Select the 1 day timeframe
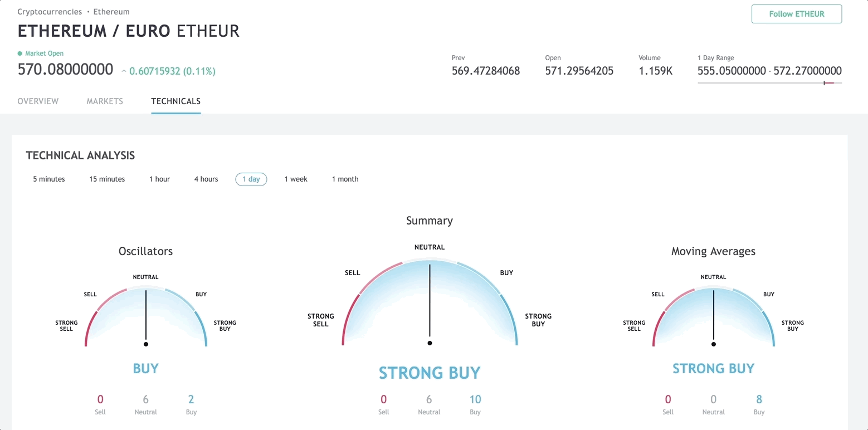Screen dimensions: 868x430 point(251,179)
